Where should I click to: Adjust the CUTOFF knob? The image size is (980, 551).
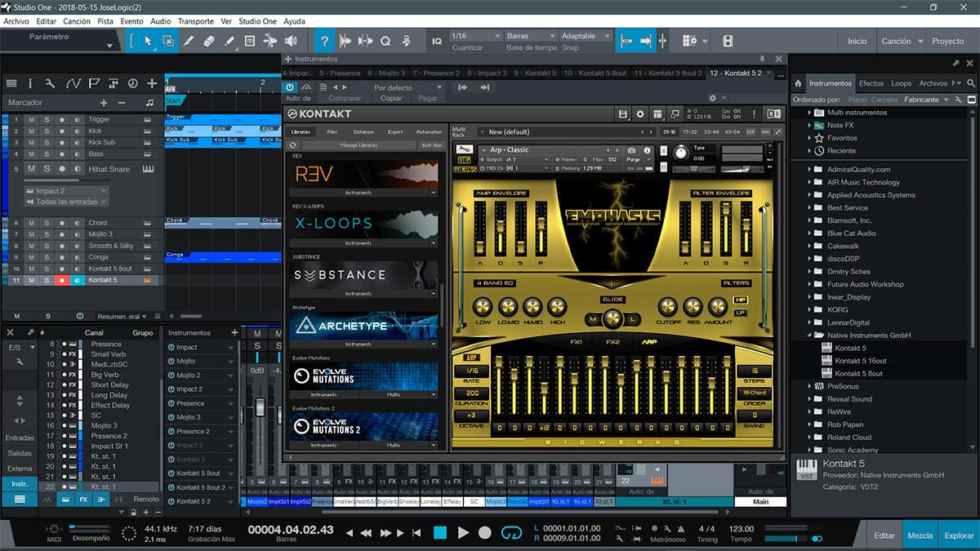click(x=668, y=307)
